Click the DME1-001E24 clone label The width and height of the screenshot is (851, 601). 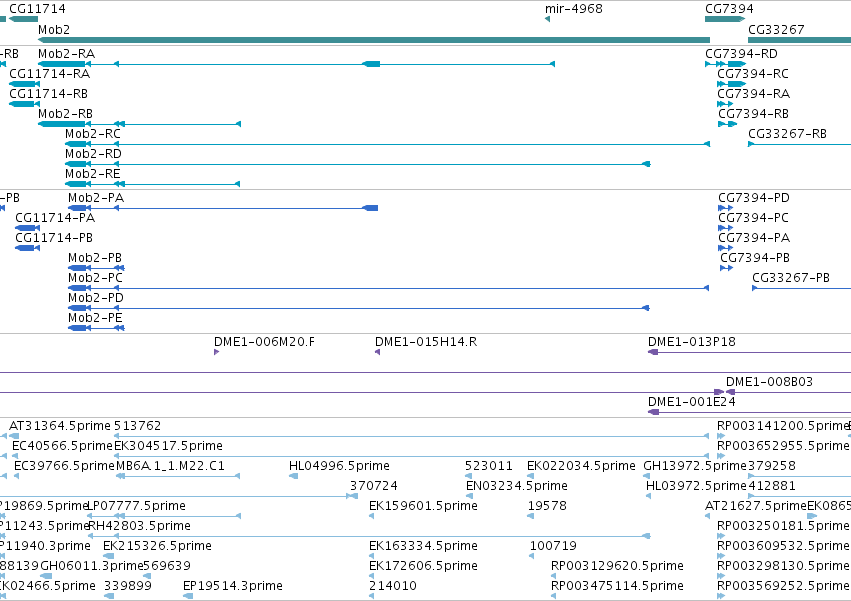691,402
